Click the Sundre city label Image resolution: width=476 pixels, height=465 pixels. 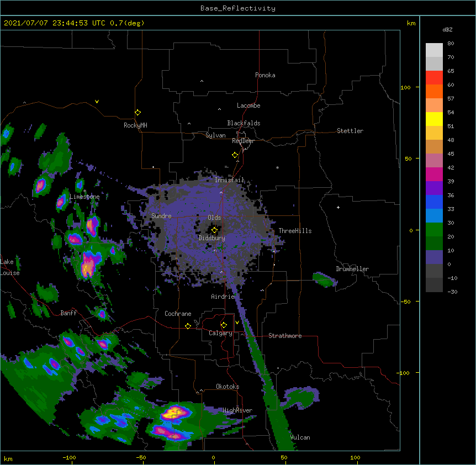pos(161,216)
